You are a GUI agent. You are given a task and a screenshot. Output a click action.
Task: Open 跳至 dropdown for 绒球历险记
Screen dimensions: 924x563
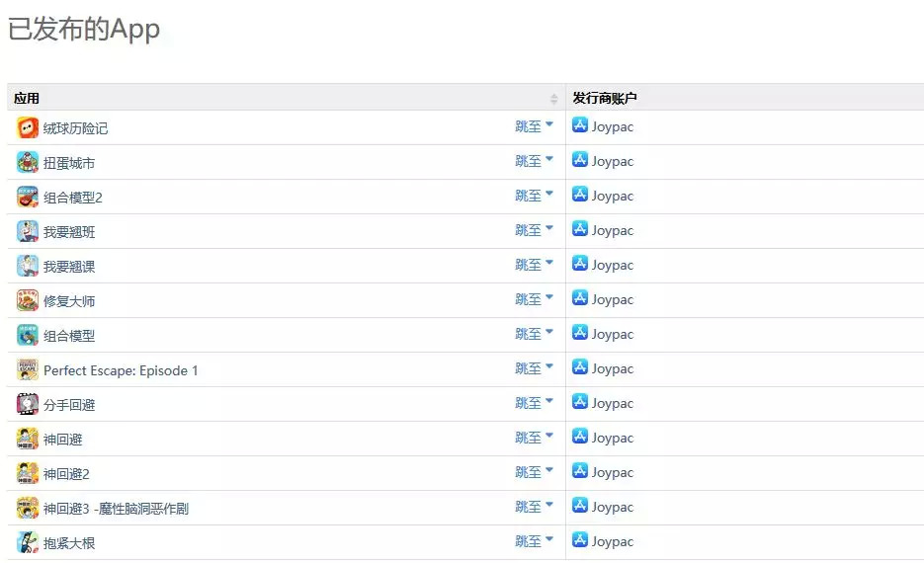534,126
